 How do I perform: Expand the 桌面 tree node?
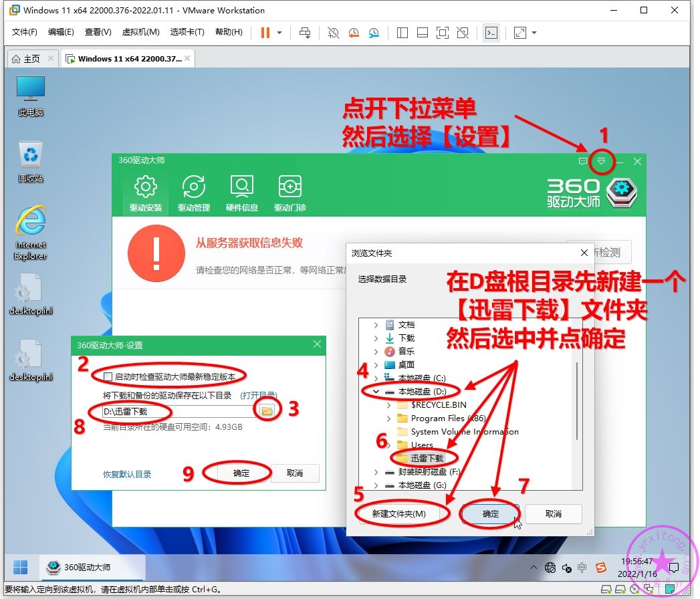coord(376,365)
